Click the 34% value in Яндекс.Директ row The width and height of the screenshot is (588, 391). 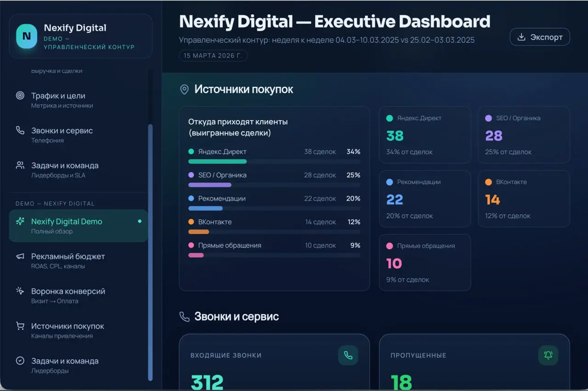click(353, 151)
